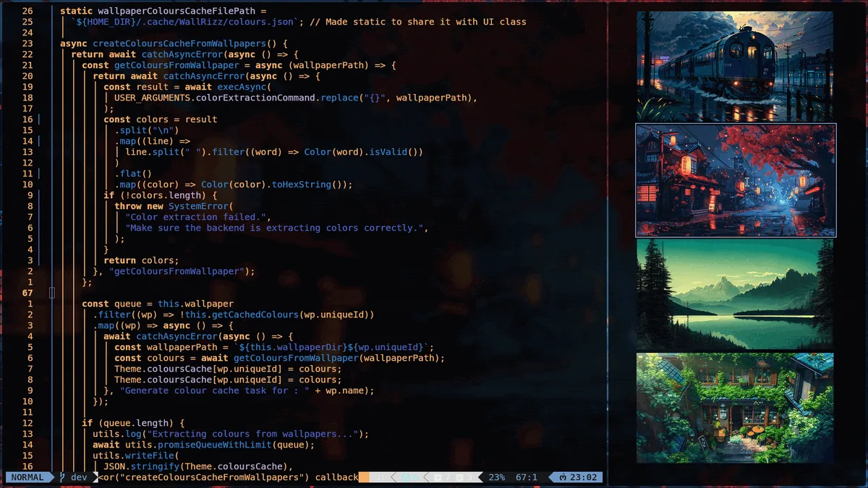Click the Color(color).toHexString() map line
This screenshot has width=868, height=488.
point(234,184)
